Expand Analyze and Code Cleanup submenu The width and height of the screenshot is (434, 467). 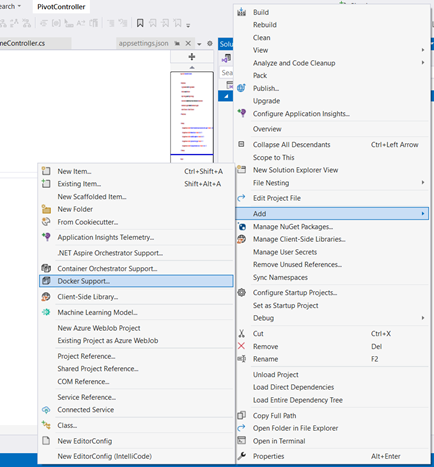(x=423, y=63)
